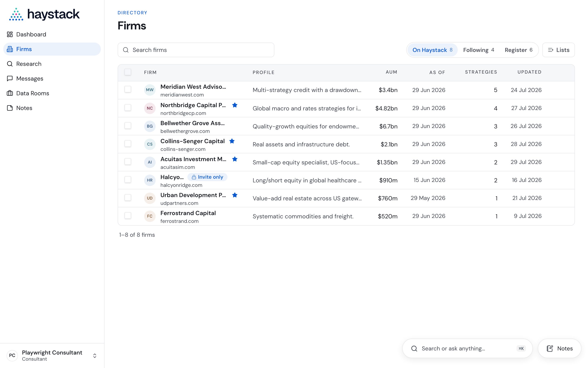The width and height of the screenshot is (588, 368).
Task: Focus the Search or ask anything box
Action: click(468, 349)
